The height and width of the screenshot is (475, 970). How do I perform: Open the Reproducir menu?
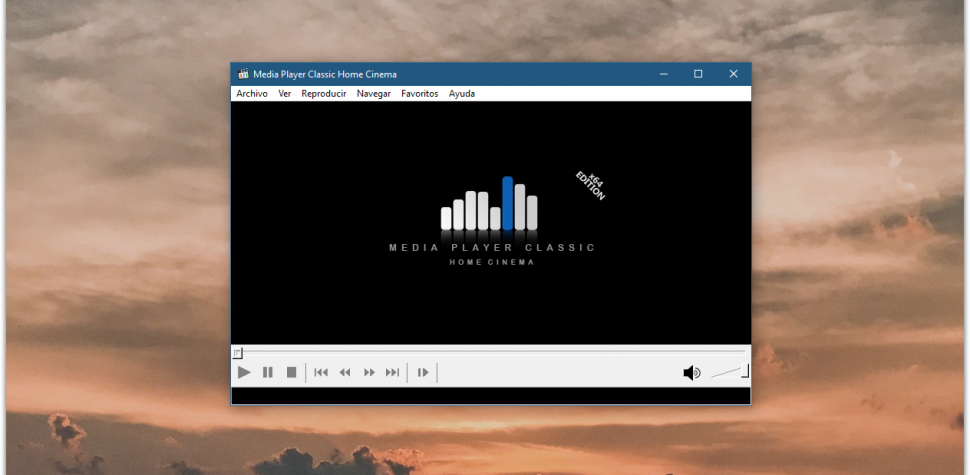[x=324, y=94]
